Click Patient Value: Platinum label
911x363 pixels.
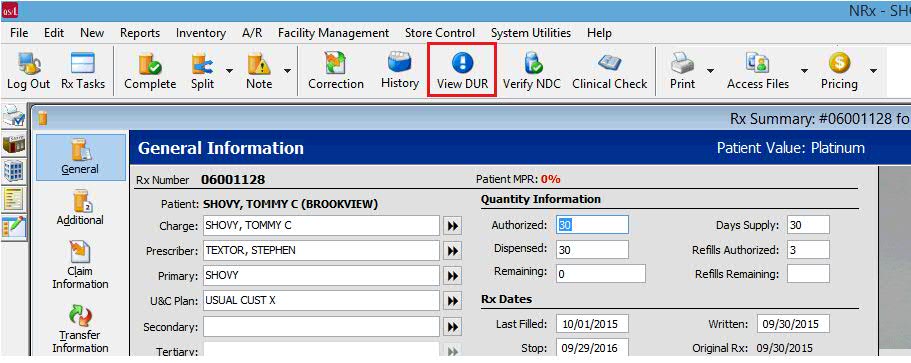(x=791, y=148)
